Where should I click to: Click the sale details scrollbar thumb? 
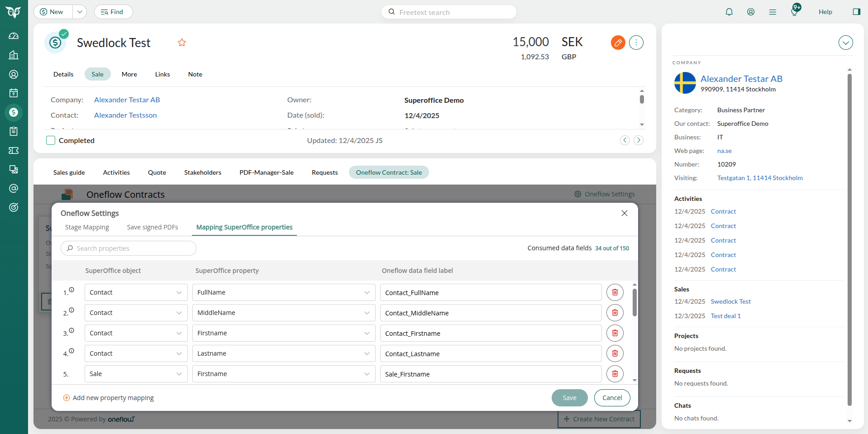[x=642, y=99]
